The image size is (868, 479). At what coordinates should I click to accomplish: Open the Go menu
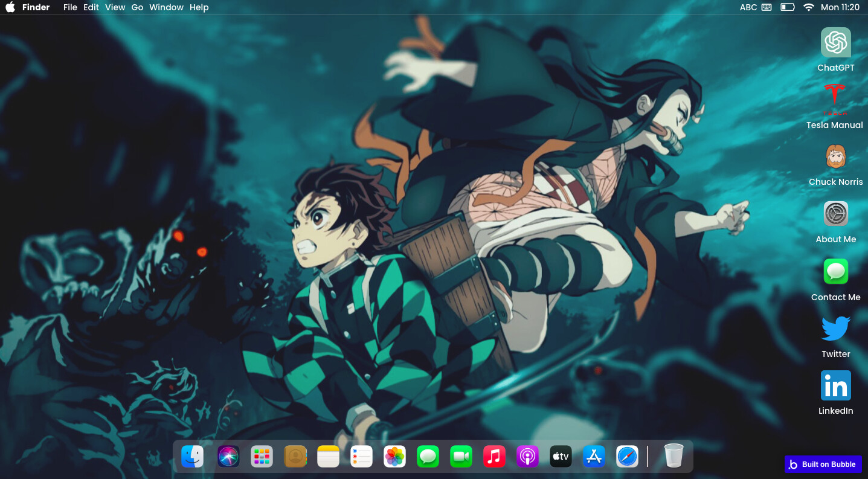click(x=137, y=7)
